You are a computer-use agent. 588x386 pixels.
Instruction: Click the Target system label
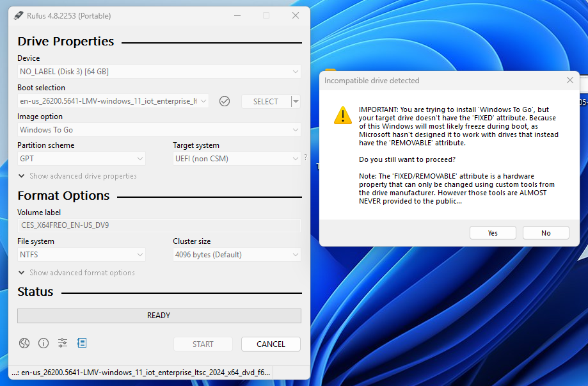pyautogui.click(x=196, y=145)
